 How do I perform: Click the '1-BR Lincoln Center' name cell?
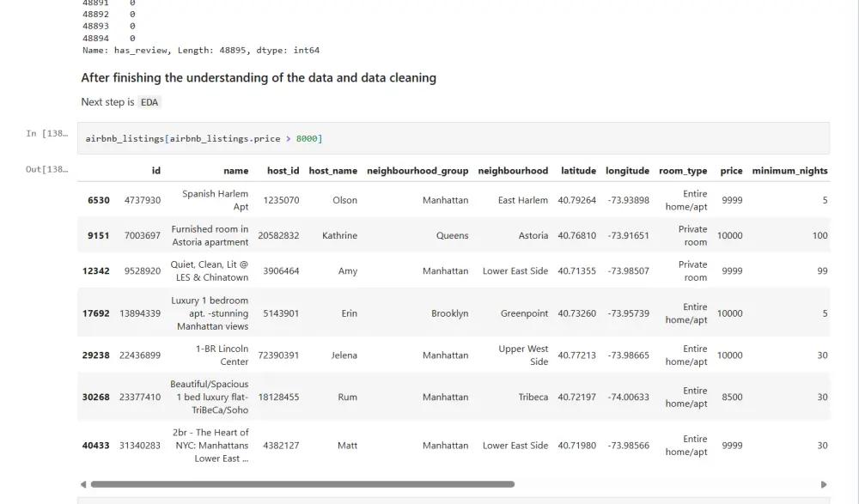click(222, 355)
